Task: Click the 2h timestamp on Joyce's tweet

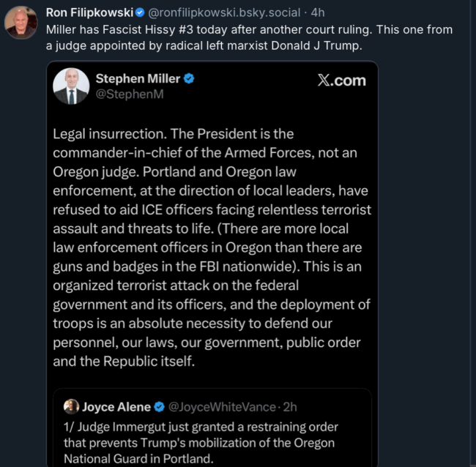Action: pos(289,407)
